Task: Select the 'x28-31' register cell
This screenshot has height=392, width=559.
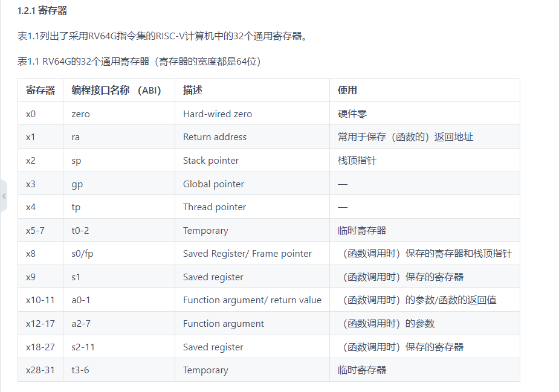Action: tap(40, 370)
